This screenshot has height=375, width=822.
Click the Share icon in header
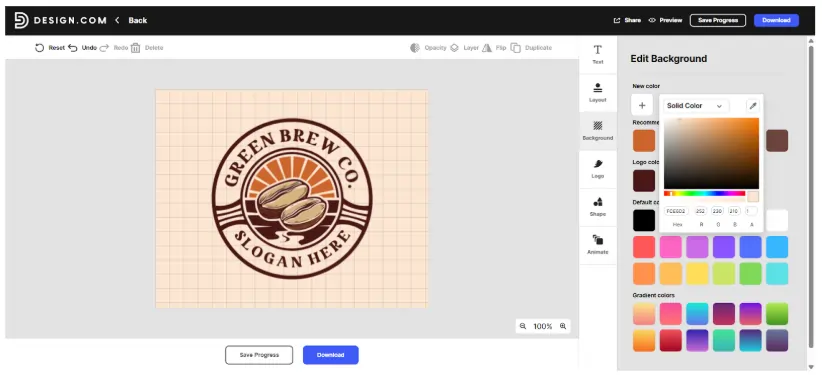coord(617,20)
